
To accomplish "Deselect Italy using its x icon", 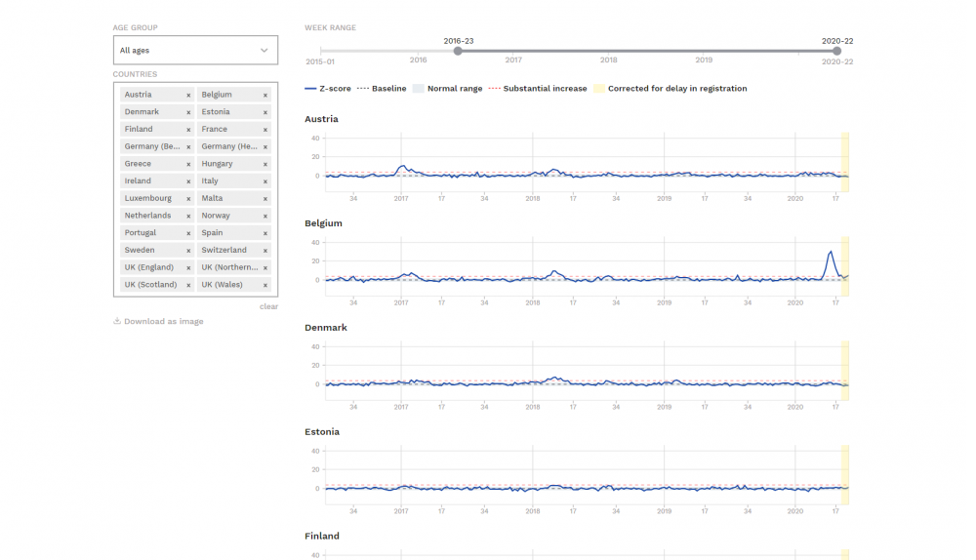I will 265,181.
